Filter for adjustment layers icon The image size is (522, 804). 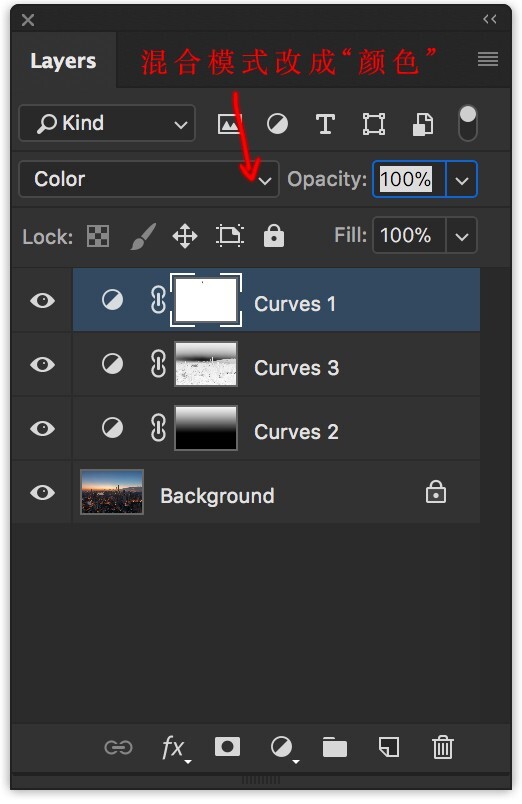[x=277, y=124]
